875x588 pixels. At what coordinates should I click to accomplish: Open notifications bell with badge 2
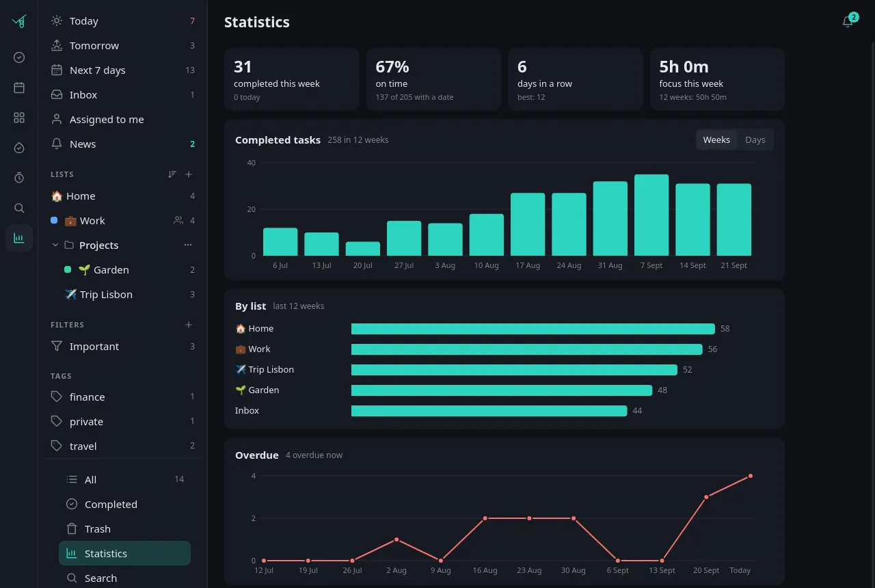pyautogui.click(x=848, y=21)
